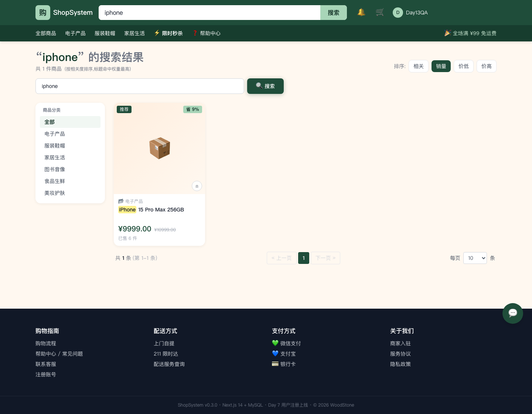The width and height of the screenshot is (532, 414).
Task: Focus the header search field
Action: 209,13
